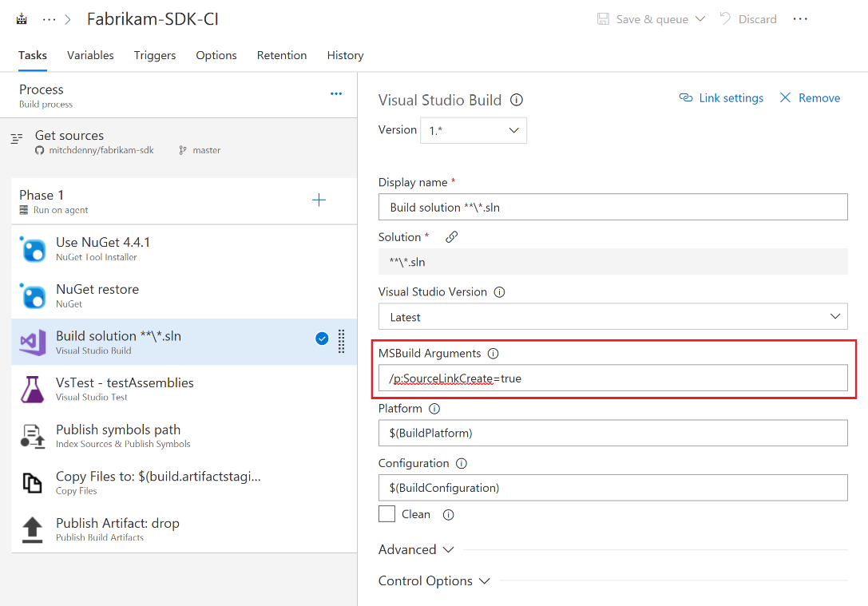868x606 pixels.
Task: Open the breadcrumb ellipsis menu
Action: (50, 19)
